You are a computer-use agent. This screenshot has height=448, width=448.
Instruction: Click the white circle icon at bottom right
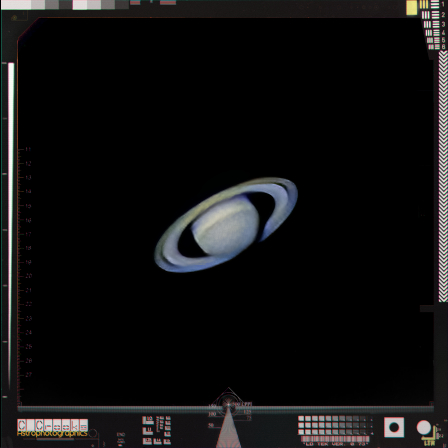424,428
